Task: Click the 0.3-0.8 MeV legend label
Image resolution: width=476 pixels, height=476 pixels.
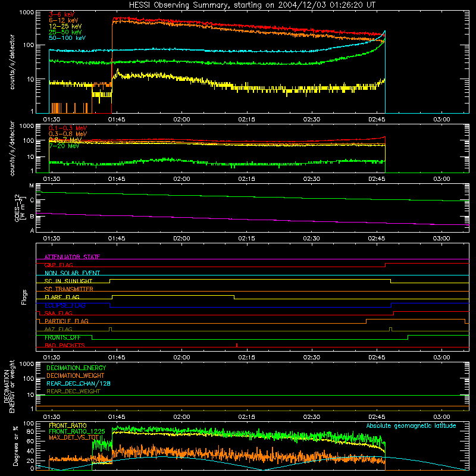Action: click(68, 134)
